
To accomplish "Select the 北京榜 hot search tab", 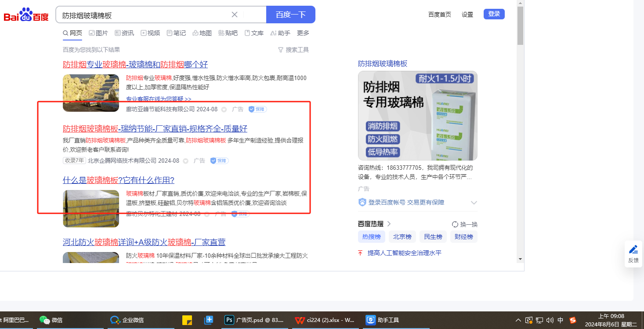I will 402,237.
